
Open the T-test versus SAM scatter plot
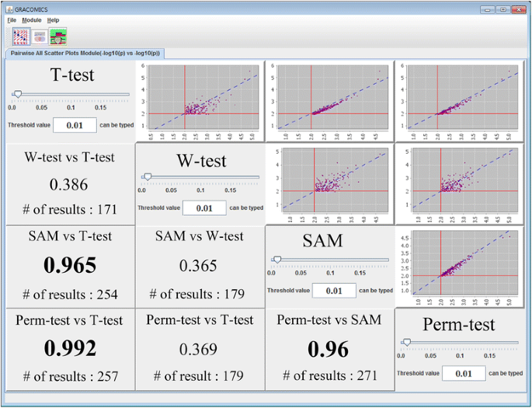coord(329,101)
